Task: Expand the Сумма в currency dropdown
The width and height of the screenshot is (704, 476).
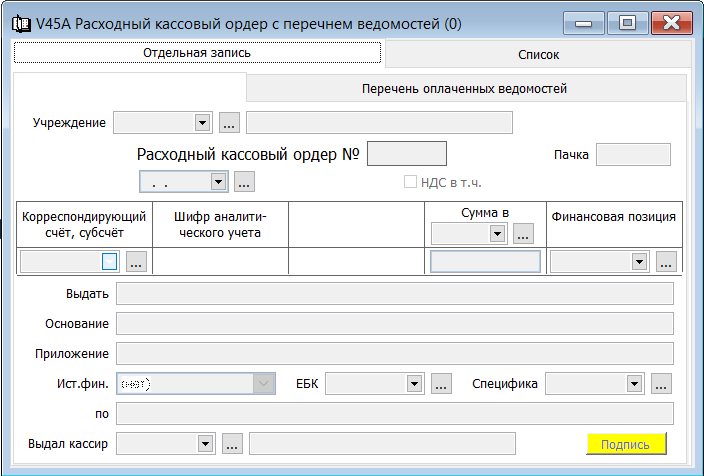Action: click(x=497, y=234)
